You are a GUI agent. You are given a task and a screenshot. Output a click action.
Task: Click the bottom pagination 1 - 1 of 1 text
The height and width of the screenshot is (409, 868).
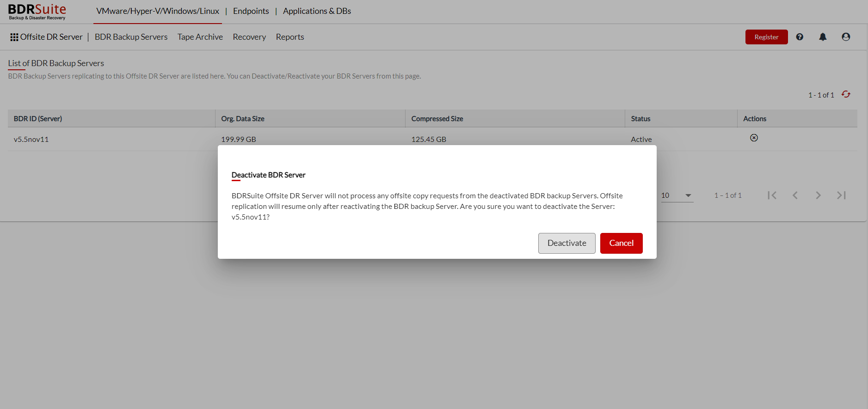click(728, 195)
